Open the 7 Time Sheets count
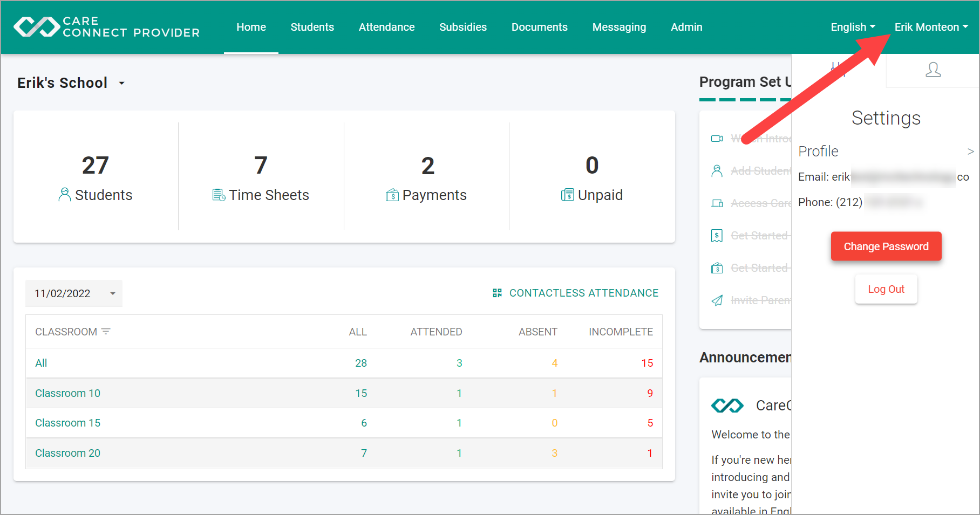Viewport: 980px width, 515px height. [261, 165]
